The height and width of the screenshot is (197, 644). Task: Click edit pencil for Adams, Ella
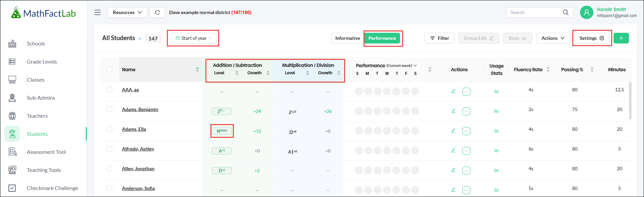pyautogui.click(x=453, y=130)
